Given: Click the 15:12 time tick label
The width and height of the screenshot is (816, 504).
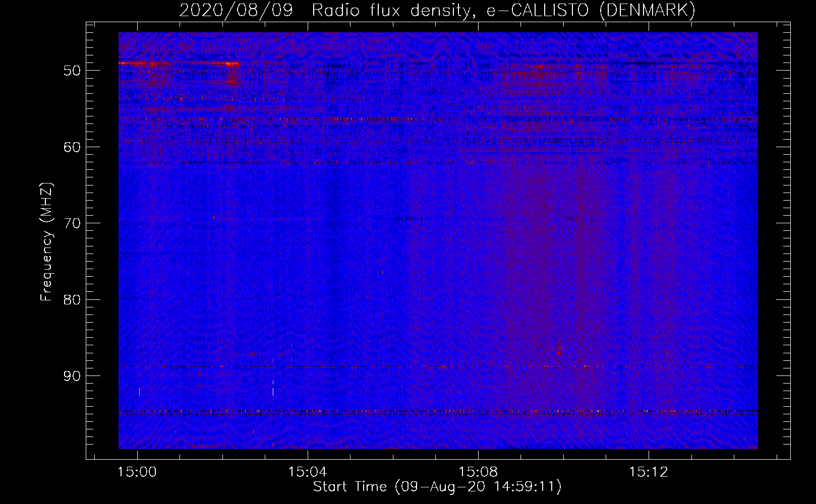Looking at the screenshot, I should 649,472.
